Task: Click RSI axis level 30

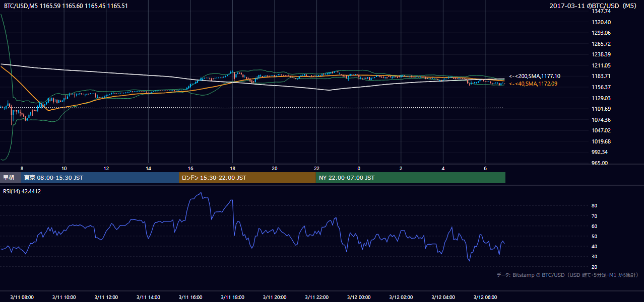Action: click(595, 257)
